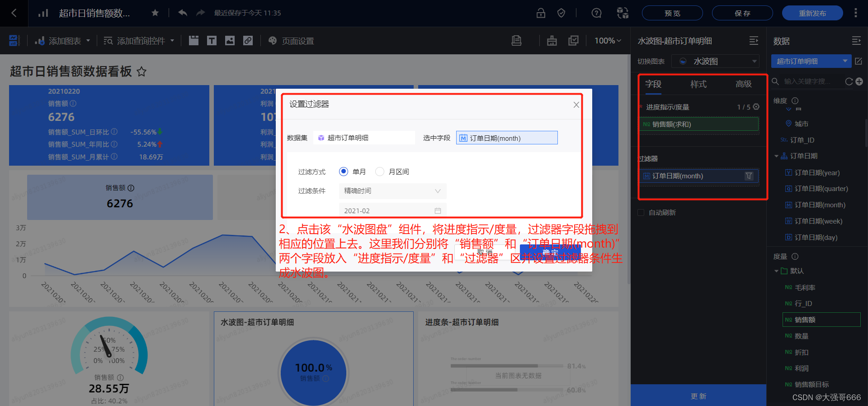Close the 设置过滤器 dialog
Image resolution: width=868 pixels, height=406 pixels.
tap(576, 105)
